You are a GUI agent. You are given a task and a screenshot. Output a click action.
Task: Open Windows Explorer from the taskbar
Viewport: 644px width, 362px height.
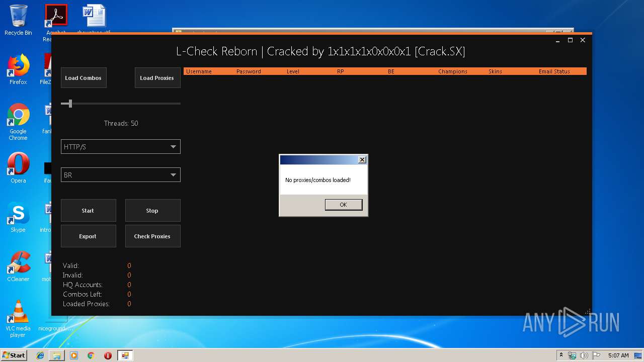(57, 355)
